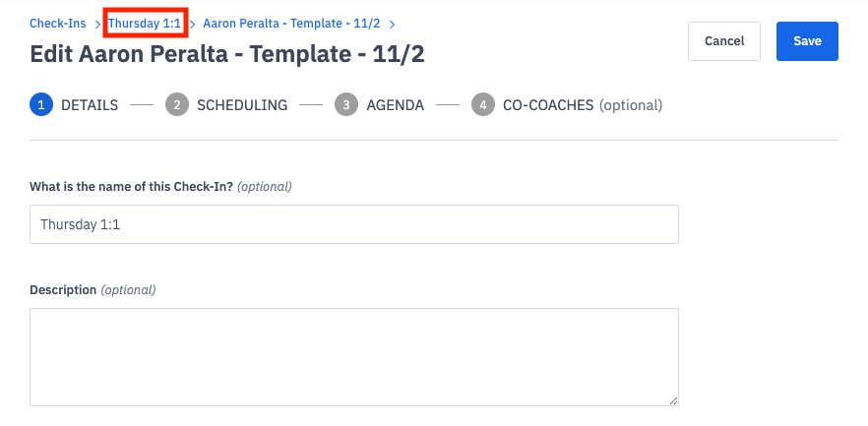Open the SCHEDULING step
This screenshot has width=868, height=426.
242,105
